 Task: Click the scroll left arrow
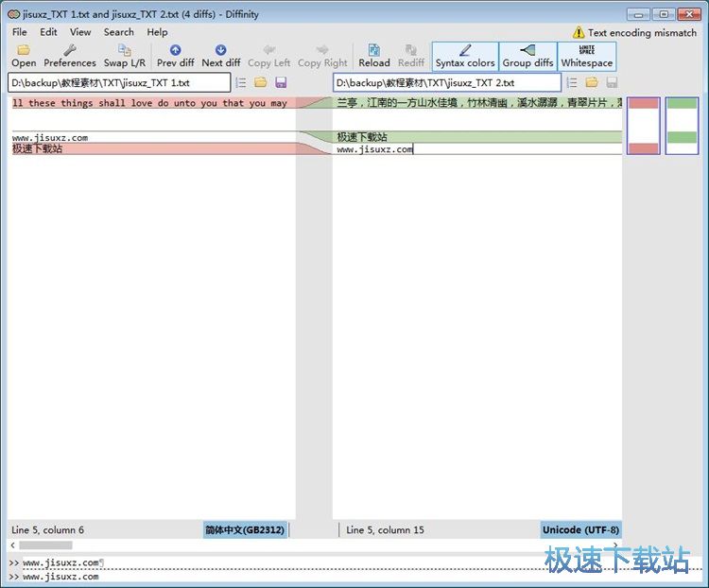click(12, 545)
